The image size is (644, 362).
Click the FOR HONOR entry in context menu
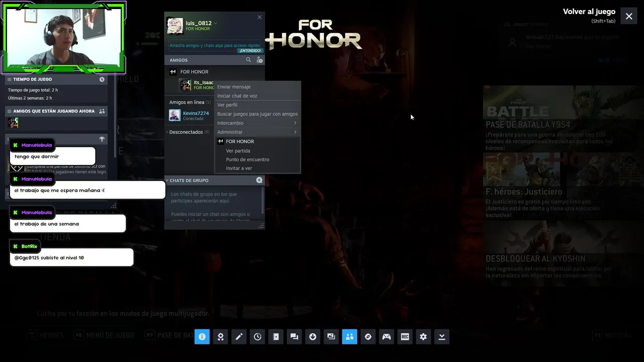(257, 142)
